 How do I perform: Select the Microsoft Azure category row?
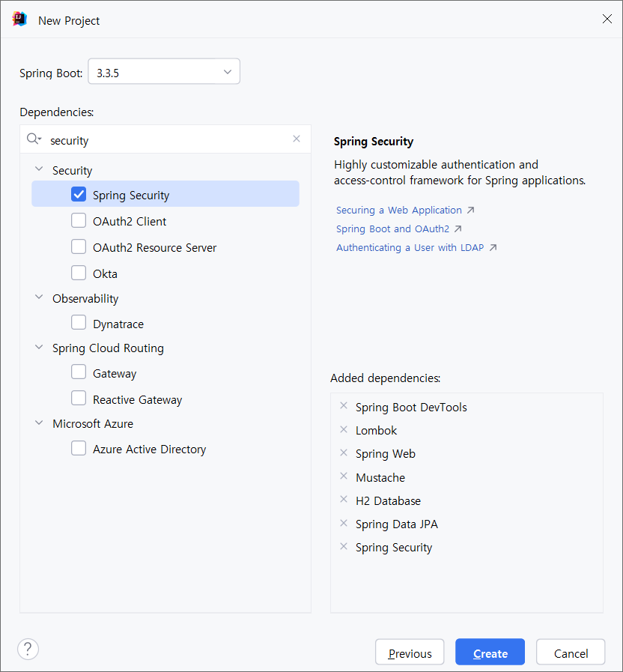[x=165, y=423]
